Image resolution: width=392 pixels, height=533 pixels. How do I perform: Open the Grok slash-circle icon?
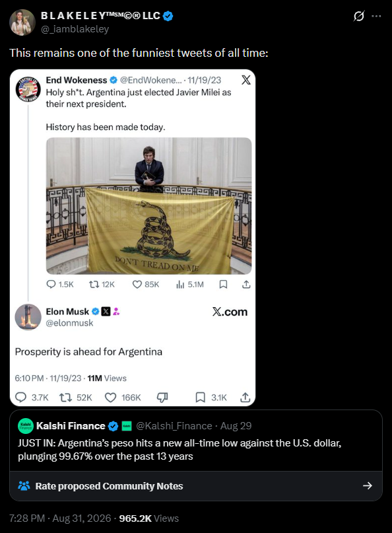(359, 16)
